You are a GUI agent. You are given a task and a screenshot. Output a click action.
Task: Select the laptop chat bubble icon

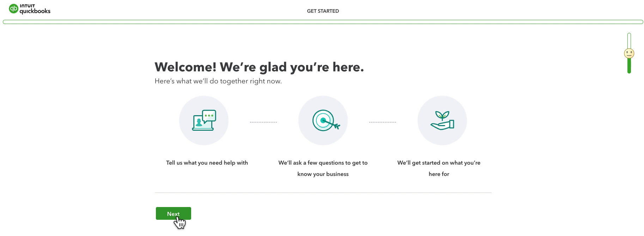(x=204, y=120)
